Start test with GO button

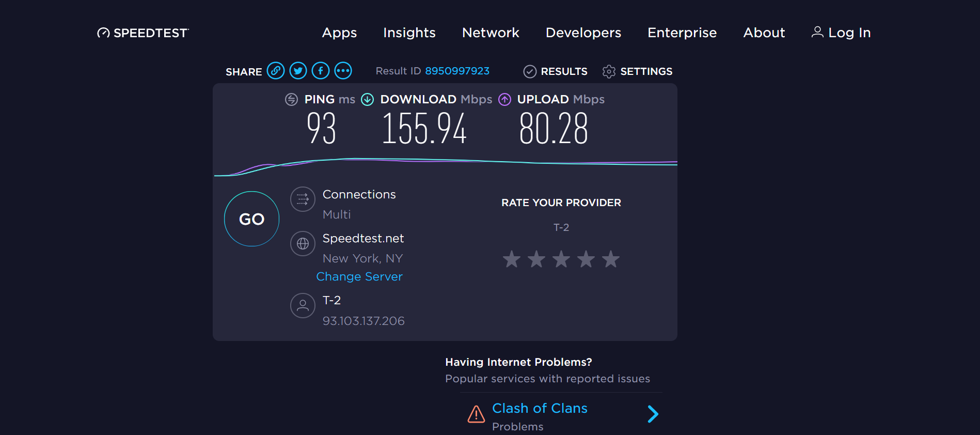tap(251, 219)
